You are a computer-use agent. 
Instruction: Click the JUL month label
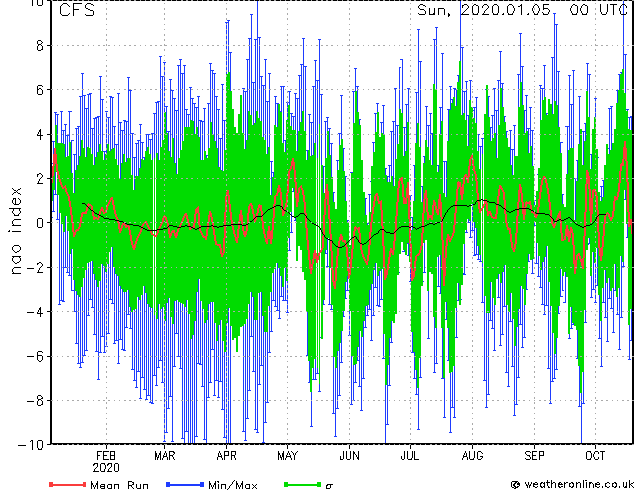(410, 456)
